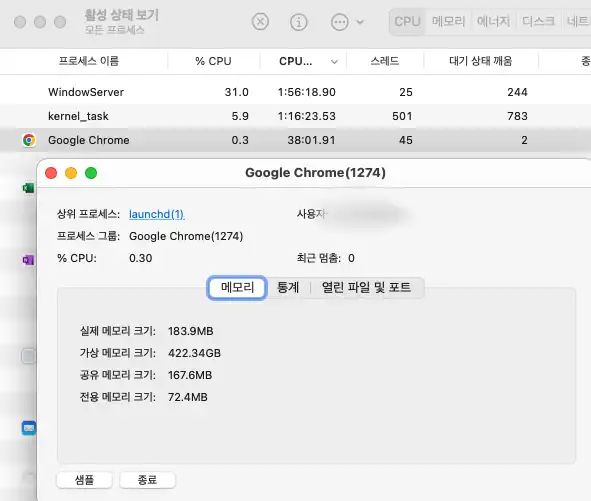Click the ellipsis more-actions icon
The height and width of the screenshot is (501, 591).
(339, 22)
